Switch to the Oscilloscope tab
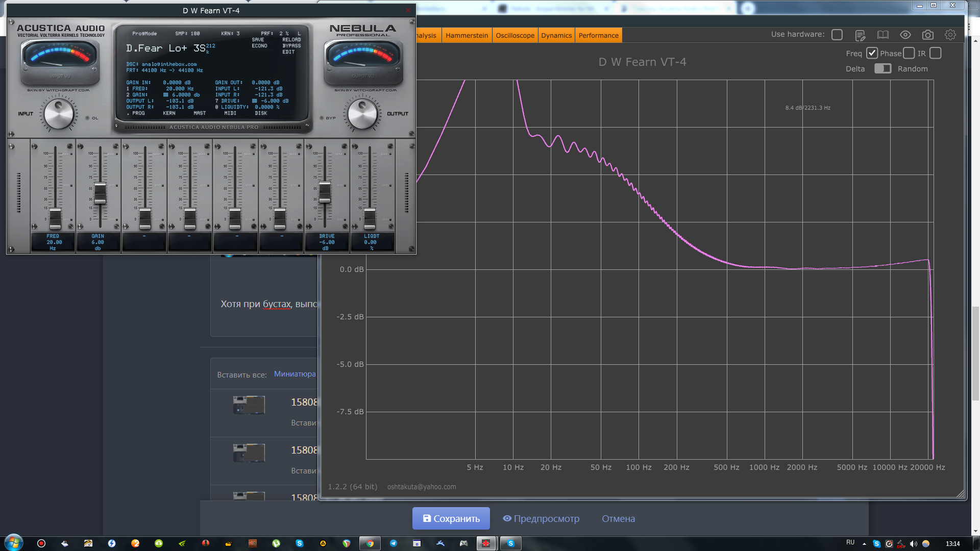980x551 pixels. 515,35
